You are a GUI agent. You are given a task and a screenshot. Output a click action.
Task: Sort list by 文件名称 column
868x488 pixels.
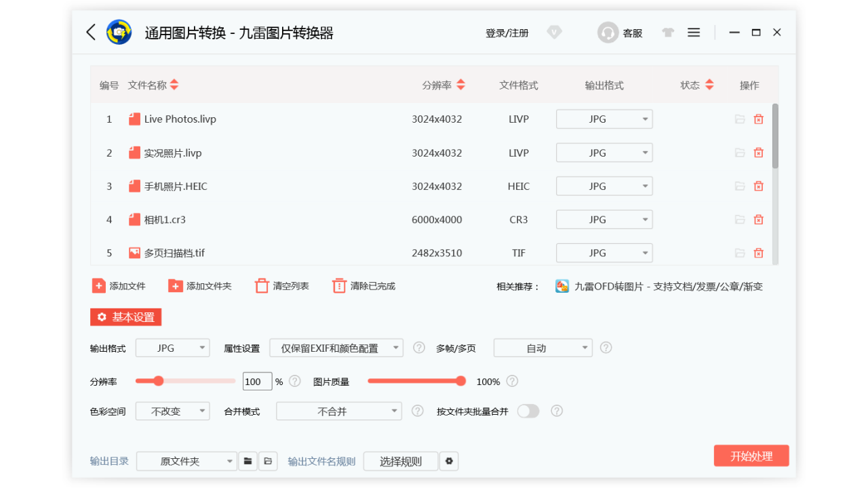pos(174,85)
